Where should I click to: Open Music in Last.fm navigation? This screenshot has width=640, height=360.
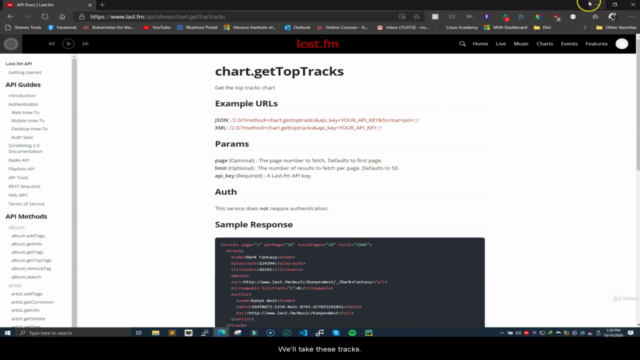pyautogui.click(x=521, y=44)
